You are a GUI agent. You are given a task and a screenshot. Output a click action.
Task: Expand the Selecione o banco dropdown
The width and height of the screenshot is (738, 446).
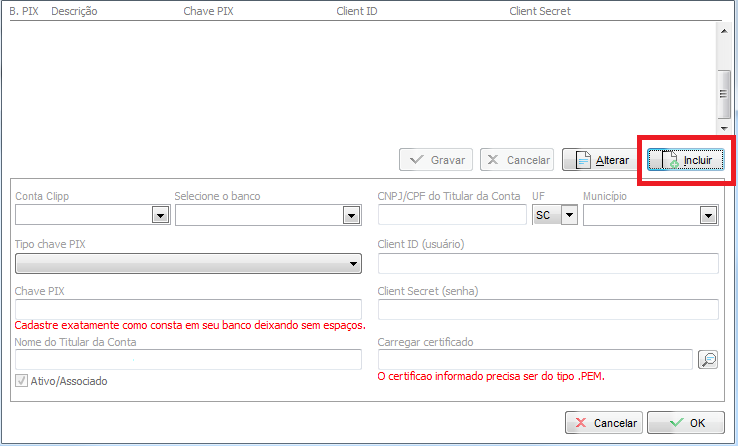pyautogui.click(x=351, y=215)
